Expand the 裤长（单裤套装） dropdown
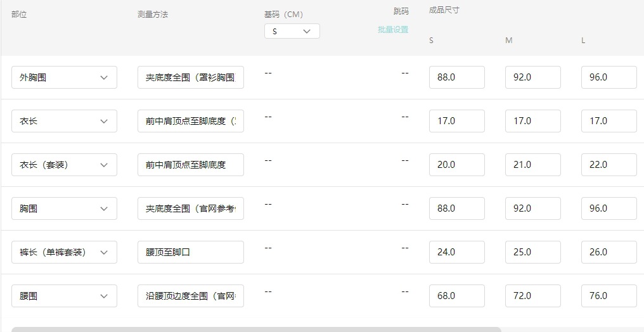Viewport: 644px width, 332px height. pyautogui.click(x=64, y=252)
